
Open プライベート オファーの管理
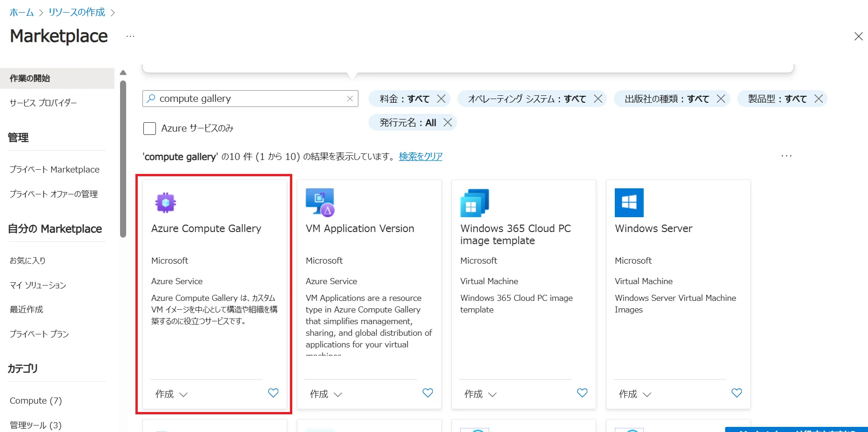click(x=54, y=194)
